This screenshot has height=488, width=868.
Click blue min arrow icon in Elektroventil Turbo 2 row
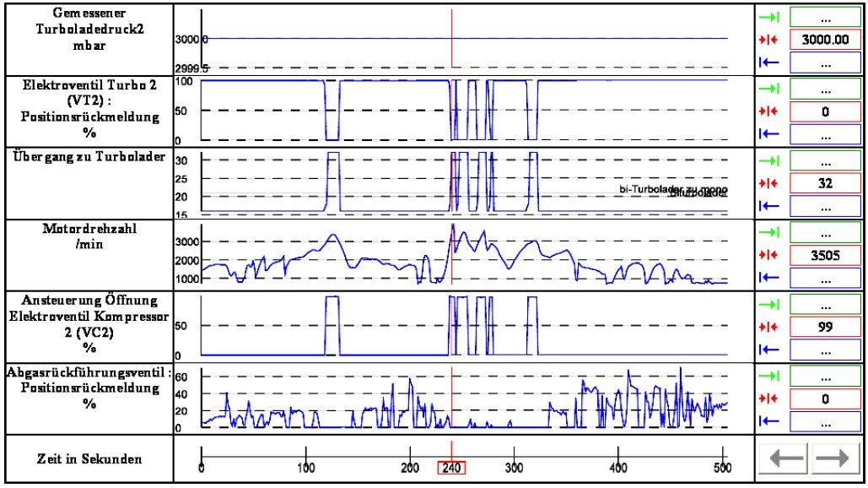coord(769,133)
